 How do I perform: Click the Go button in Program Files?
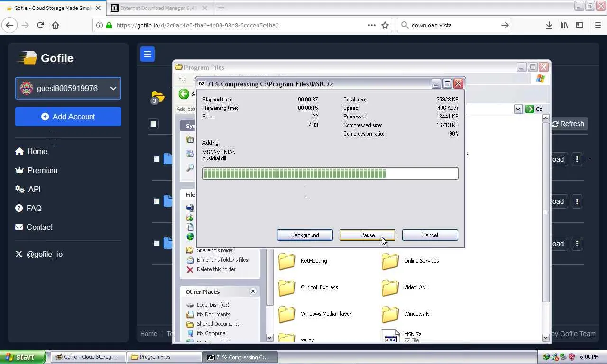(534, 109)
